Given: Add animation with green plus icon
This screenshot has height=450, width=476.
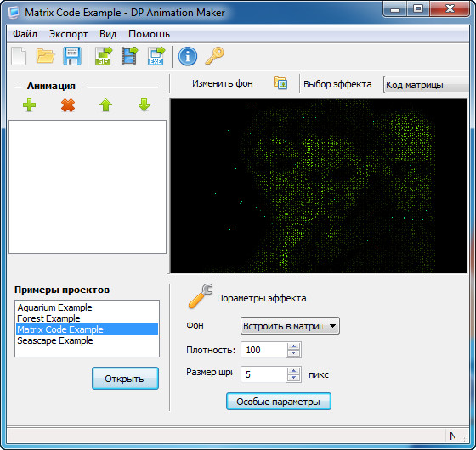Looking at the screenshot, I should pos(30,105).
